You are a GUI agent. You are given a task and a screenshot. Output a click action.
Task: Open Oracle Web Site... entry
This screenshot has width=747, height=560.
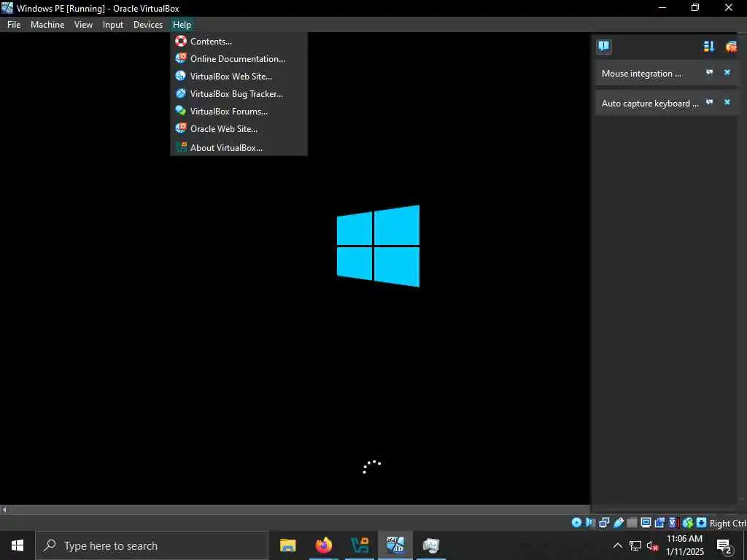(x=239, y=129)
